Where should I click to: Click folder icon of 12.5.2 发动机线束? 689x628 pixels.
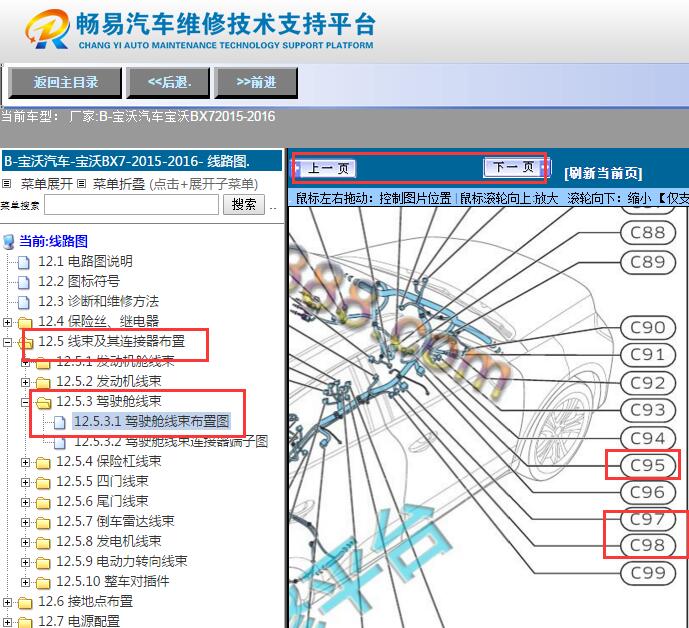click(43, 383)
